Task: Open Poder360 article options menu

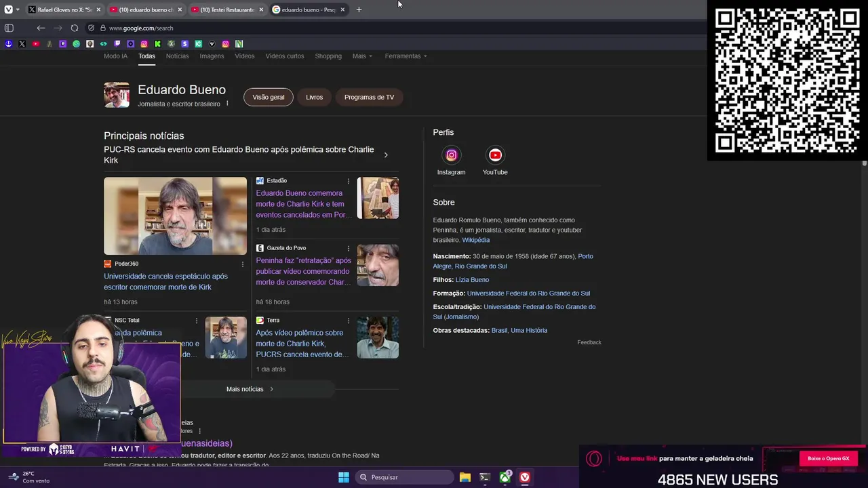Action: tap(243, 264)
